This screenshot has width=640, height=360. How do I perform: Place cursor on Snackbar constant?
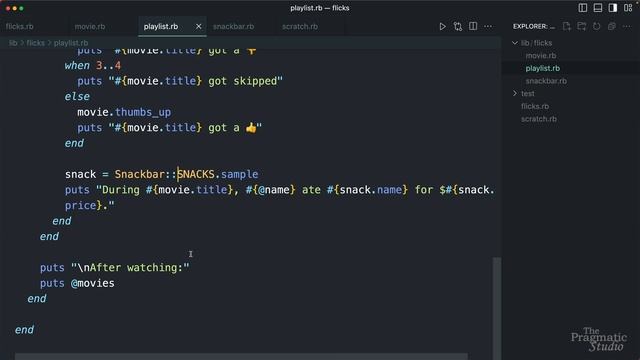pyautogui.click(x=139, y=174)
